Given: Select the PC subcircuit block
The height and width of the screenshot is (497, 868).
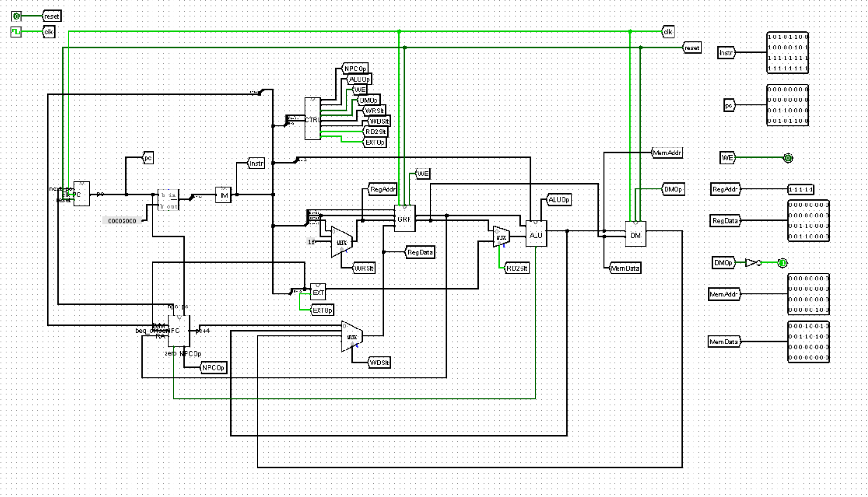Looking at the screenshot, I should [82, 194].
